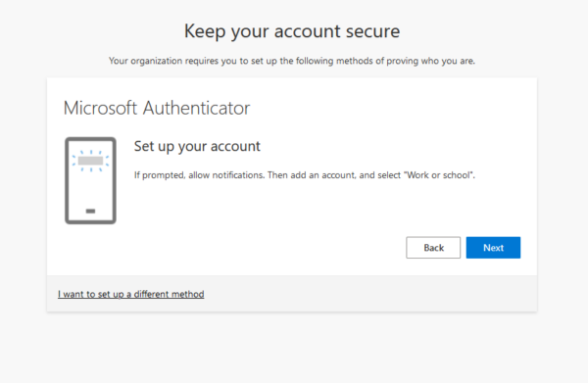
Task: Click the "If prompted, allow notifications" sentence
Action: 200,175
